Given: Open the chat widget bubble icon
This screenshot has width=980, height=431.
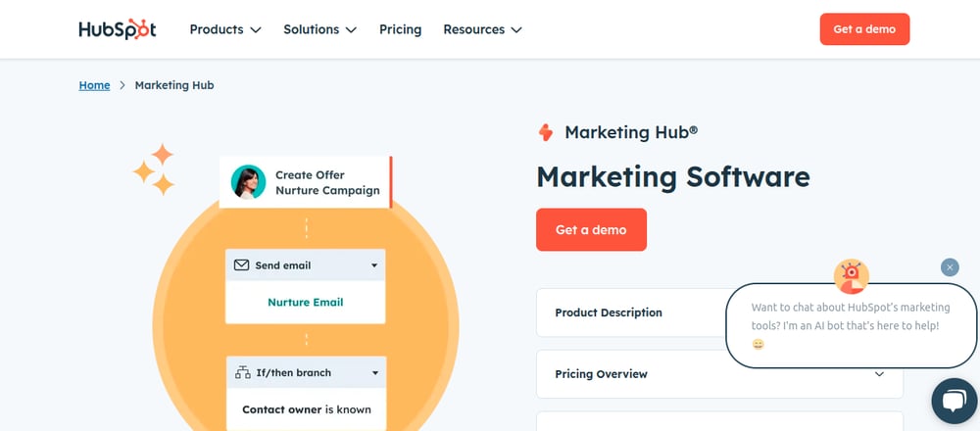Looking at the screenshot, I should pos(955,401).
